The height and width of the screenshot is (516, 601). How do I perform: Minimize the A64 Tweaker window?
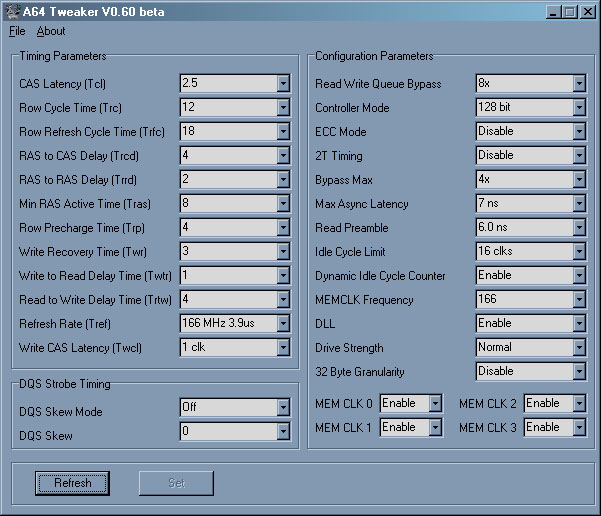pyautogui.click(x=553, y=12)
